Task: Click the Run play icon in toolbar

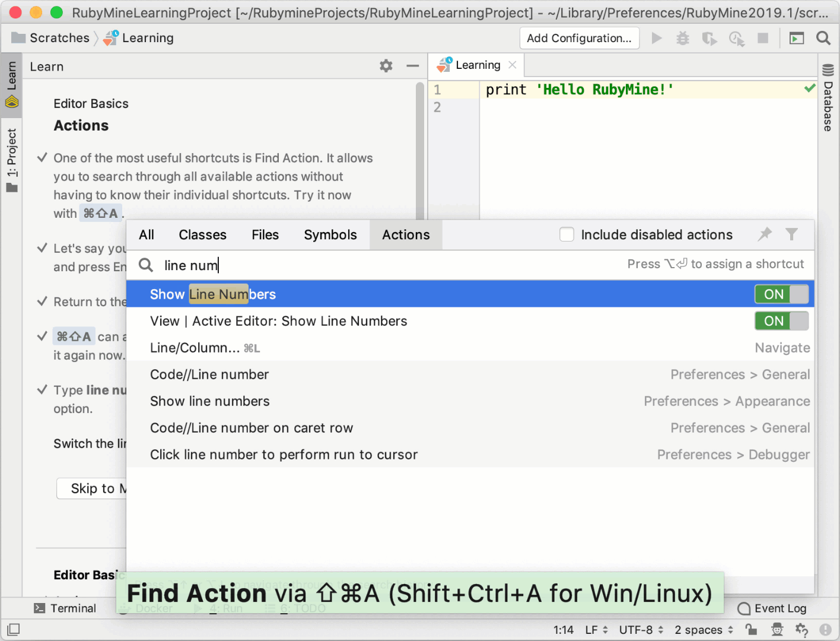Action: (x=657, y=38)
